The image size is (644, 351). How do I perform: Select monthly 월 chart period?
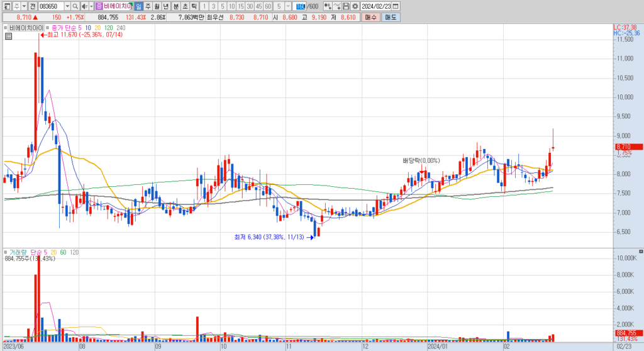[x=157, y=6]
